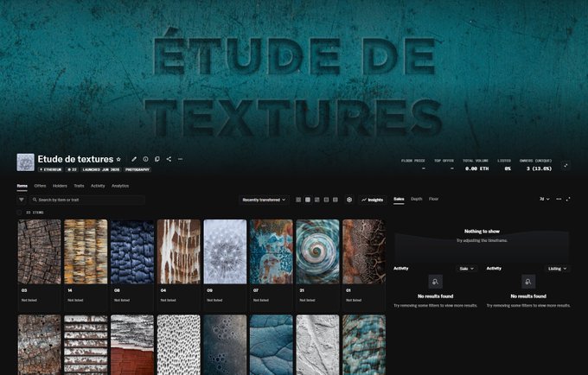The image size is (588, 375).
Task: Choose the leftmost layout view icon beside the sort dropdown
Action: coord(298,200)
